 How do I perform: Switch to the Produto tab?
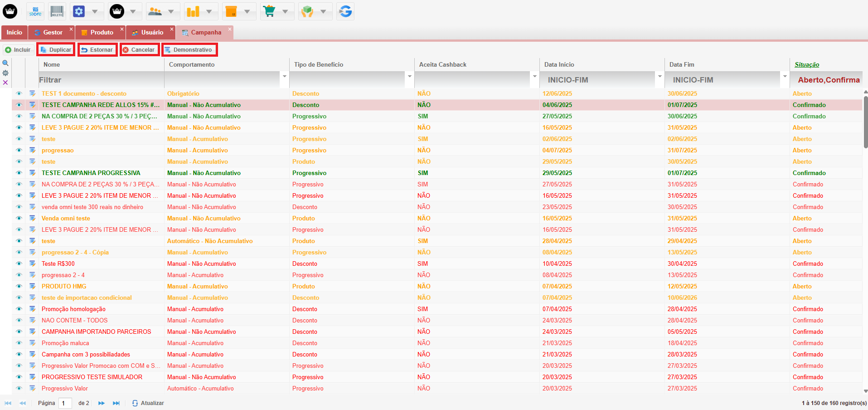pyautogui.click(x=102, y=32)
